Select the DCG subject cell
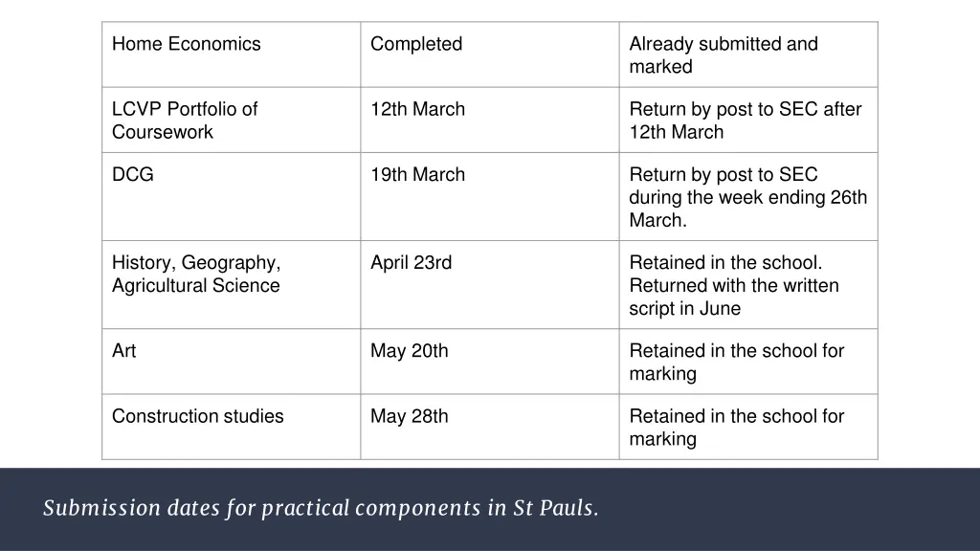The height and width of the screenshot is (551, 980). tap(232, 197)
